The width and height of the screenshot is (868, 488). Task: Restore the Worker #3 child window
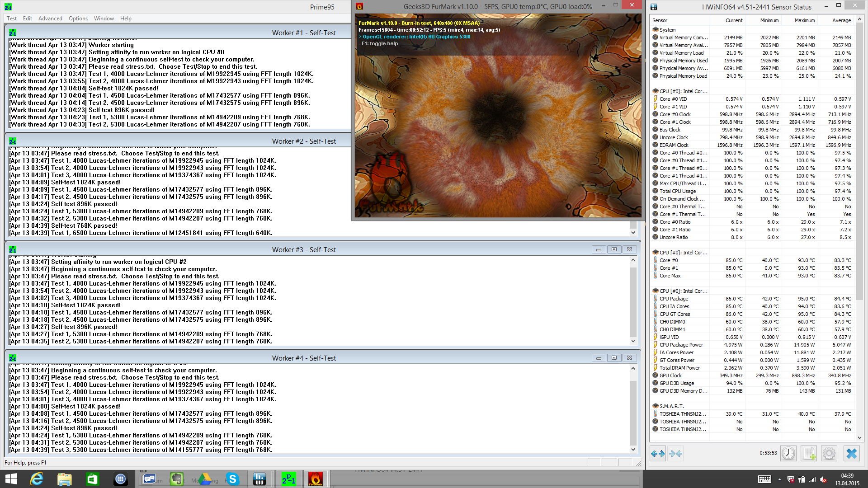[x=614, y=249]
